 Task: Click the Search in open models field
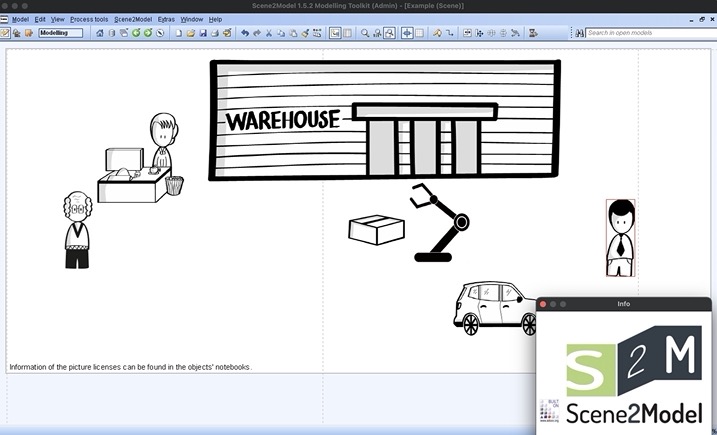click(651, 33)
